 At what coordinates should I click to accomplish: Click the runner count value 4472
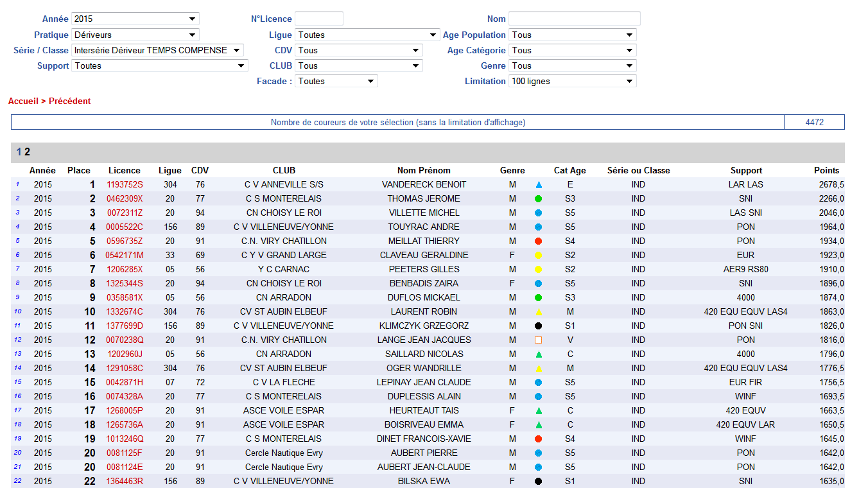point(815,122)
